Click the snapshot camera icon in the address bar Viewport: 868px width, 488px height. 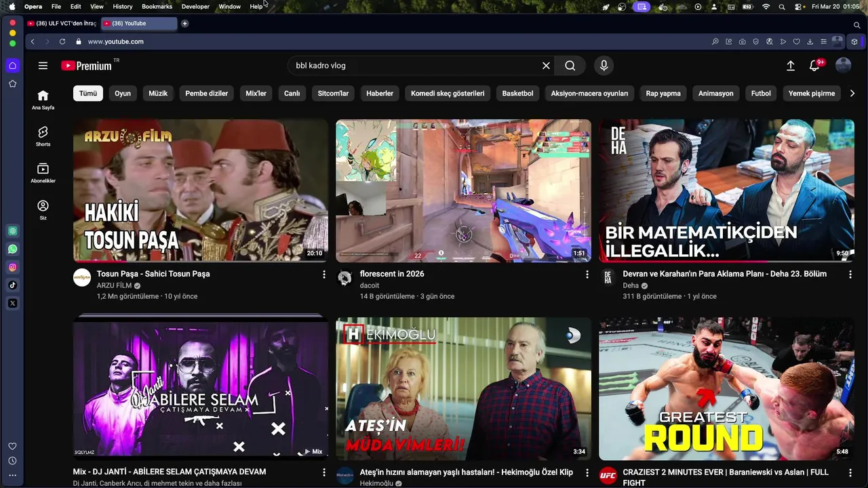tap(743, 41)
